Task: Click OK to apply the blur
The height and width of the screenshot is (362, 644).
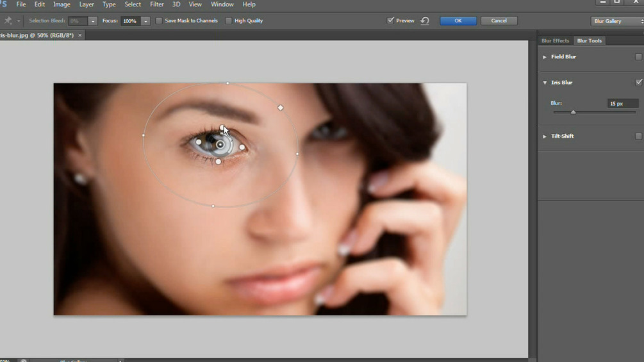Action: (458, 21)
